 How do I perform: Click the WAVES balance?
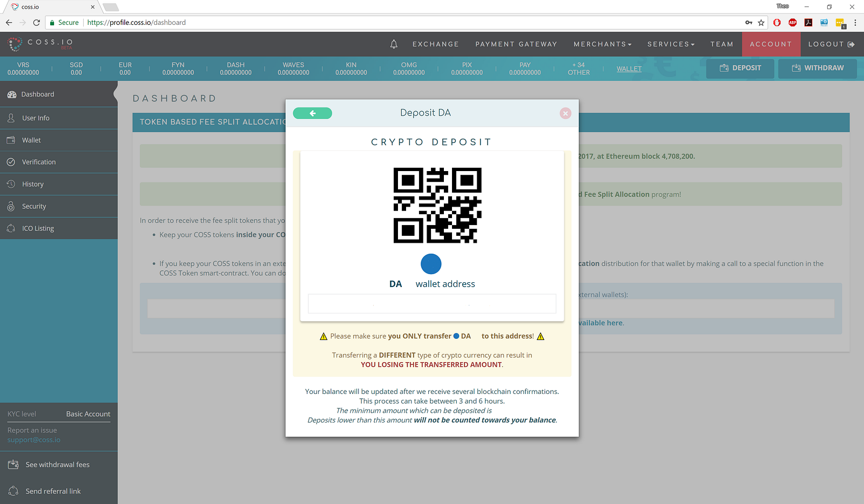294,69
